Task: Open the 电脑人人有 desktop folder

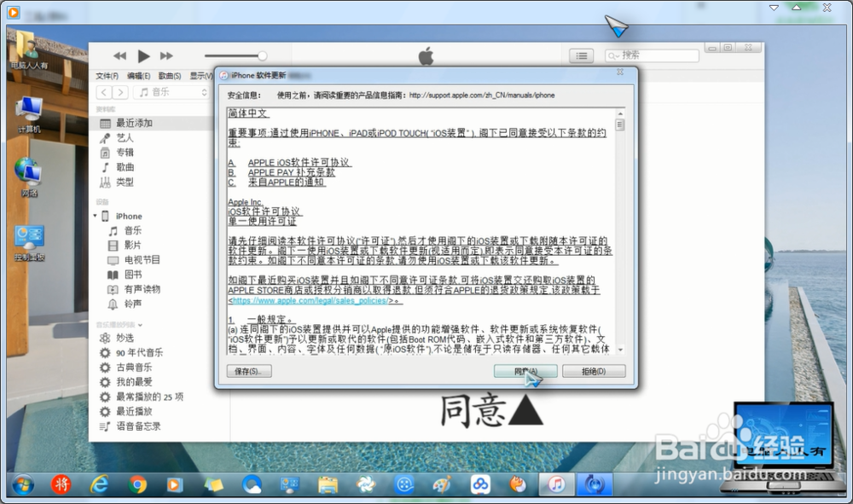Action: point(29,50)
